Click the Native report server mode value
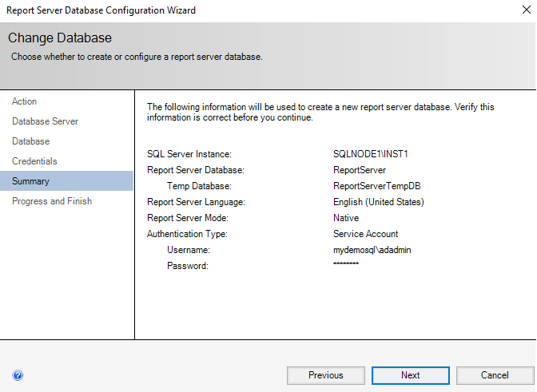537x392 pixels. [346, 218]
